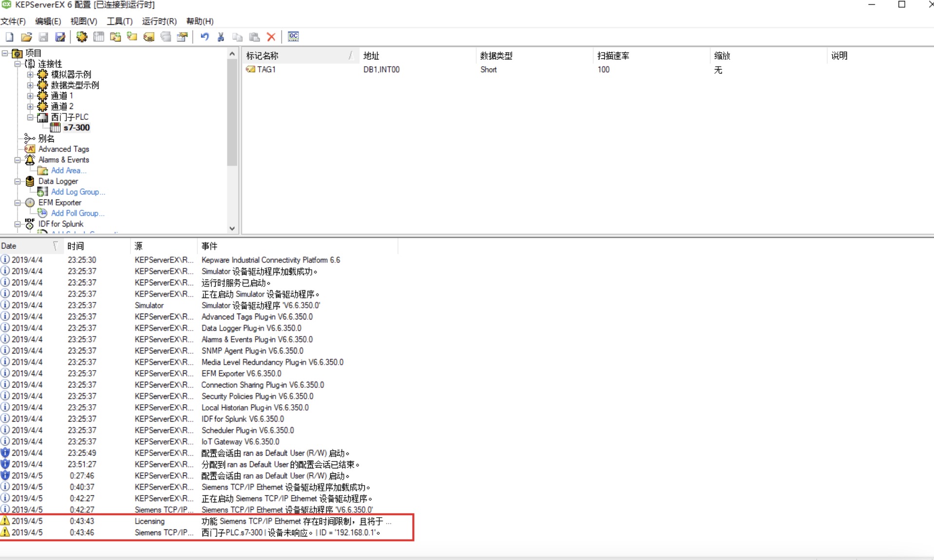Click the Save toolbar icon
The height and width of the screenshot is (560, 934).
pos(43,37)
